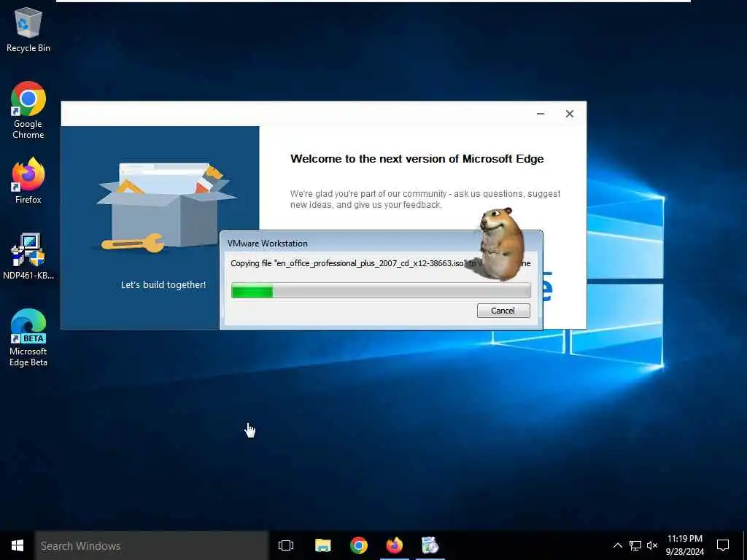Viewport: 747px width, 560px height.
Task: Open the clock showing 11:19 PM
Action: [684, 545]
